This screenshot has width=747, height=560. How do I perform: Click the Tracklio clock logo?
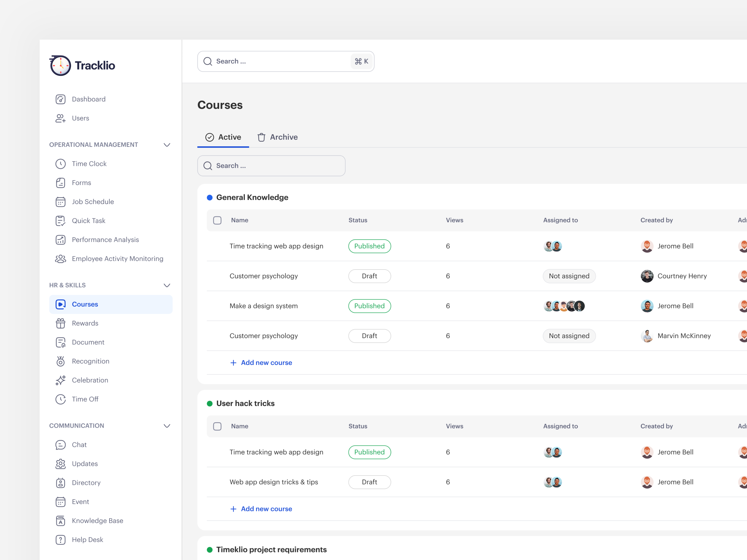(60, 66)
